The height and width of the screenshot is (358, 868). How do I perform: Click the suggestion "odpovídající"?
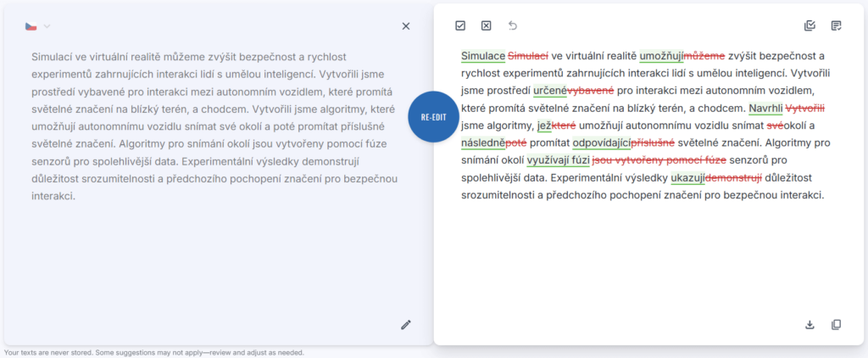[x=602, y=143]
